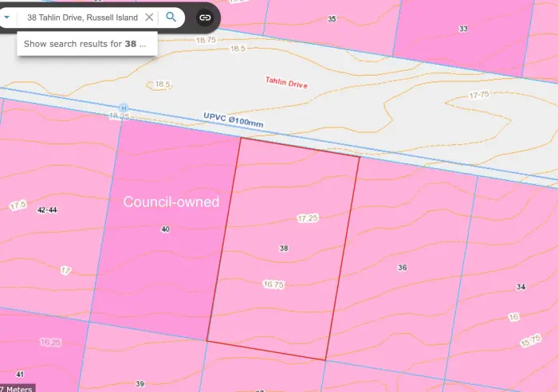Click the hydrant H marker on water main
Viewport: 558px width, 392px height.
click(123, 108)
